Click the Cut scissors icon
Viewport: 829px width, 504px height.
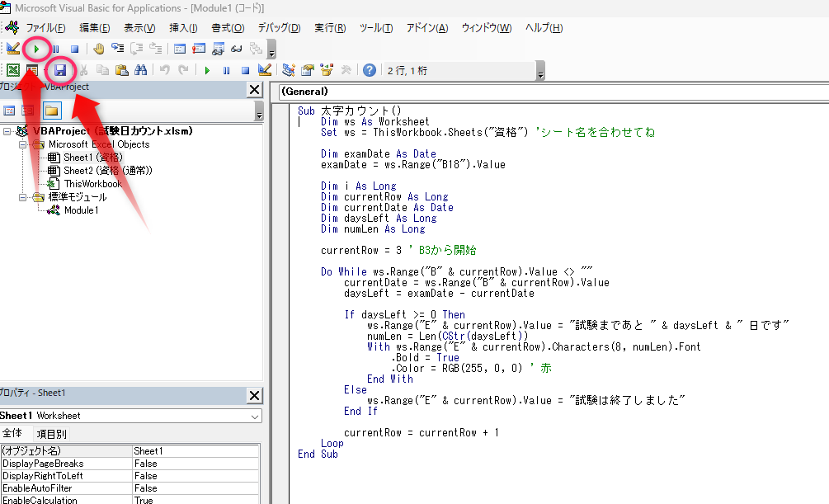83,70
